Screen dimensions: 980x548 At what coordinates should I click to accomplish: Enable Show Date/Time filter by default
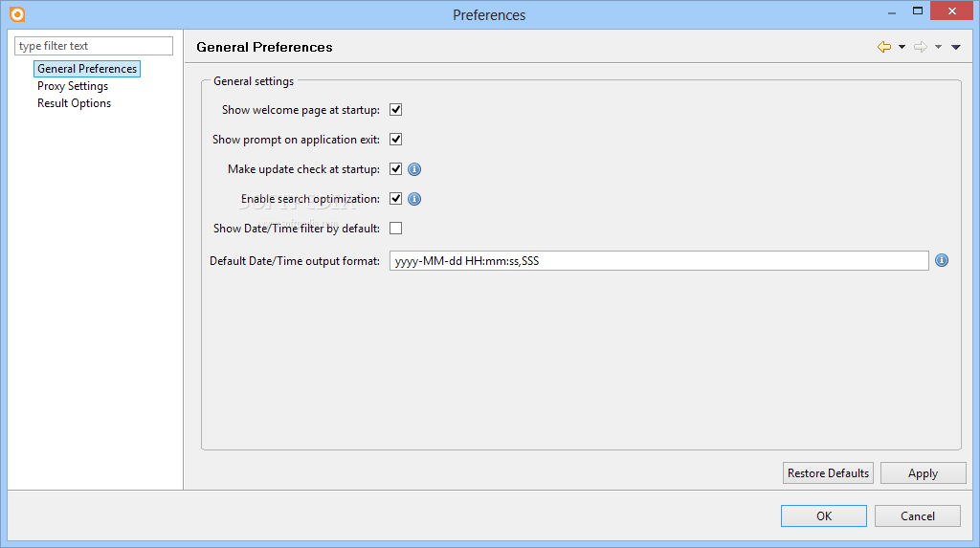395,228
